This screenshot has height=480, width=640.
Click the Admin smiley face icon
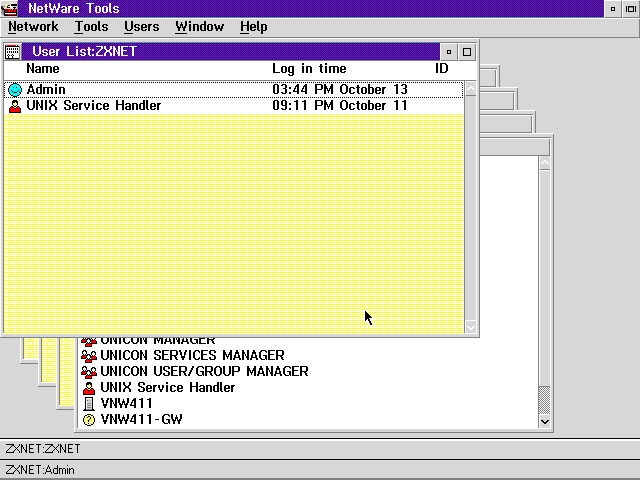coord(15,90)
